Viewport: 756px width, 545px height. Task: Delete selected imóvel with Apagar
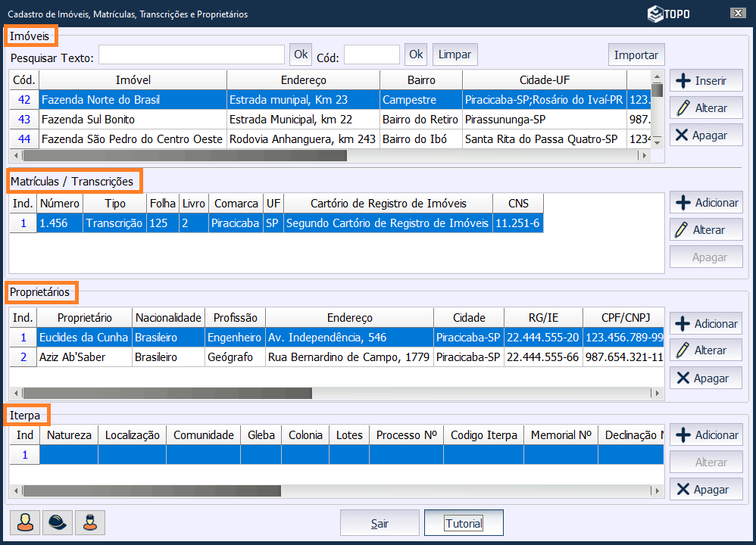pos(706,135)
